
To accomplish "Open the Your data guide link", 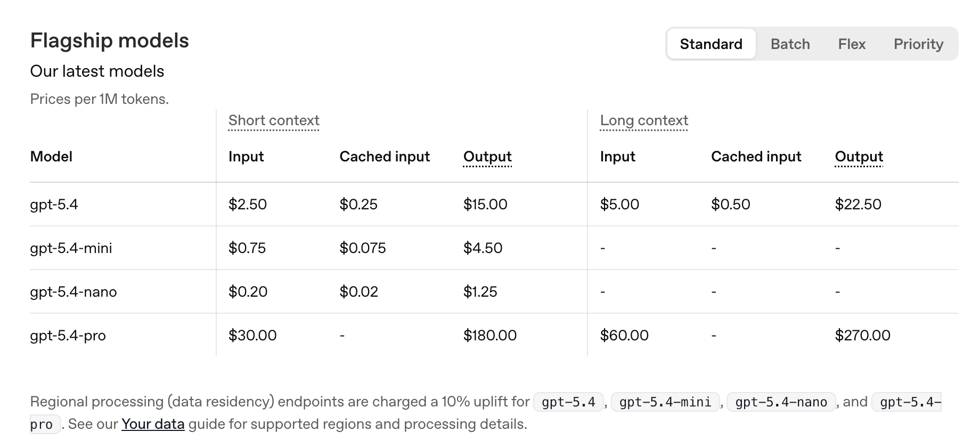I will coord(153,424).
